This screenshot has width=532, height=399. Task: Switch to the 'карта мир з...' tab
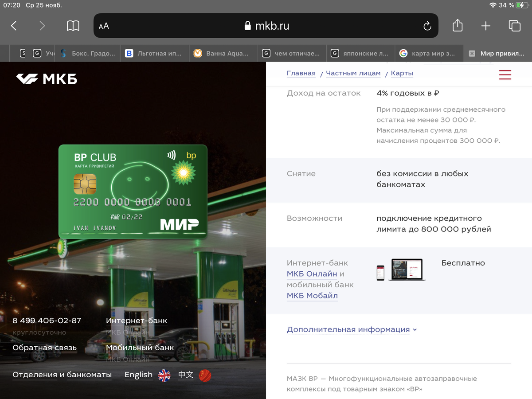click(x=429, y=53)
